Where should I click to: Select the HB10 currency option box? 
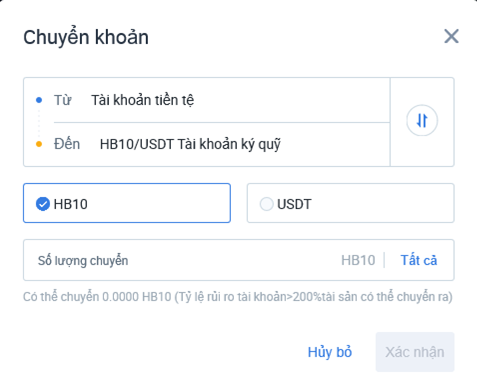(x=127, y=203)
